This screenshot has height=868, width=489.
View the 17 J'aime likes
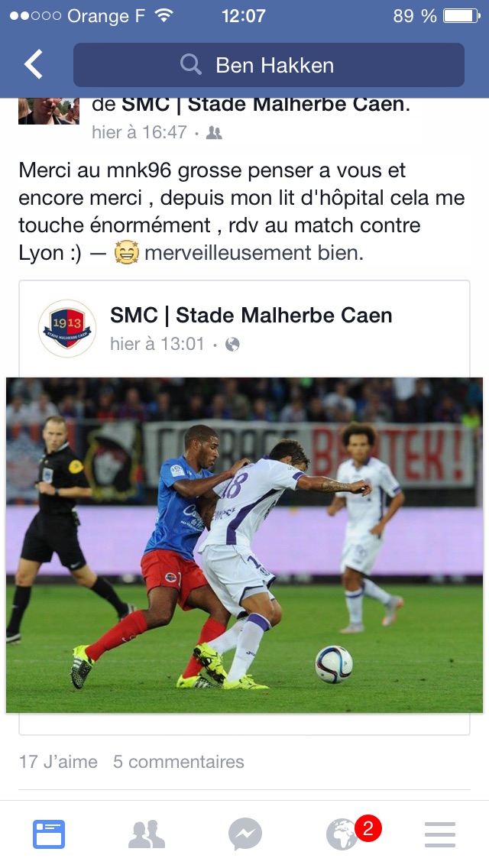(58, 762)
